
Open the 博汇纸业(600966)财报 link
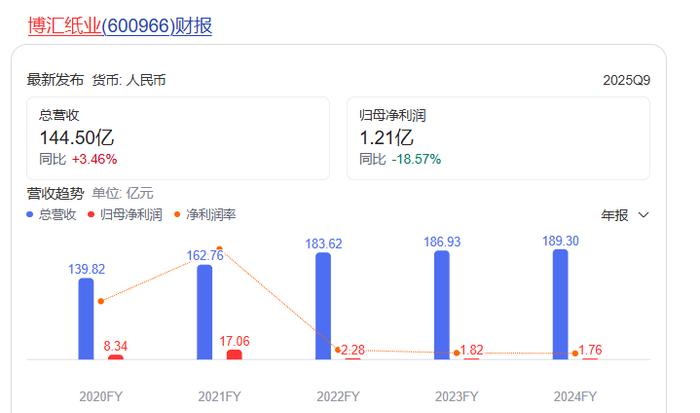(x=120, y=26)
